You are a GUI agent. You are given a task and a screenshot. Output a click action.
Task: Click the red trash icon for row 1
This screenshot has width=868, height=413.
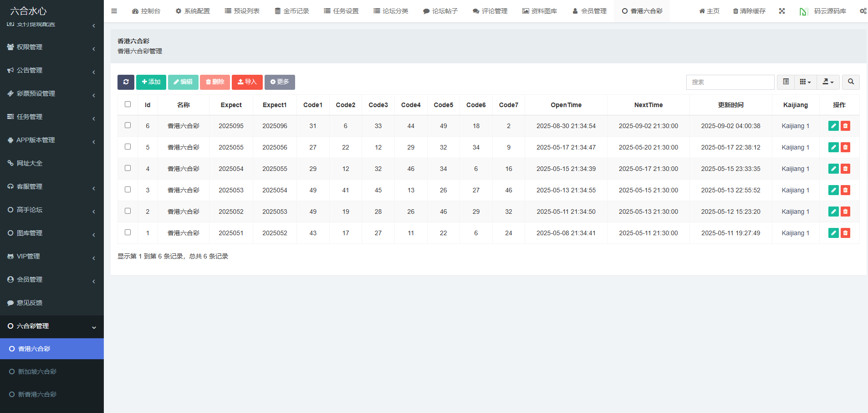845,233
